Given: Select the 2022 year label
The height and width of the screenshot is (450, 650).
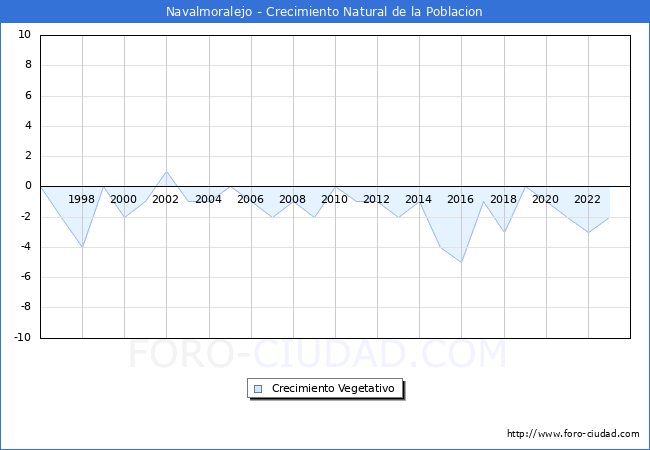Looking at the screenshot, I should click(587, 199).
